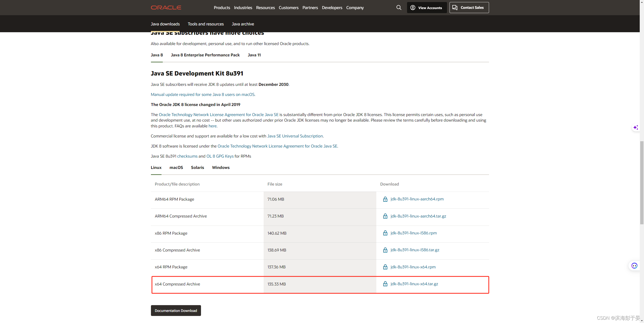Click lock icon beside jdk-8u391-linux-x64.tar.gz
644x323 pixels.
click(385, 284)
